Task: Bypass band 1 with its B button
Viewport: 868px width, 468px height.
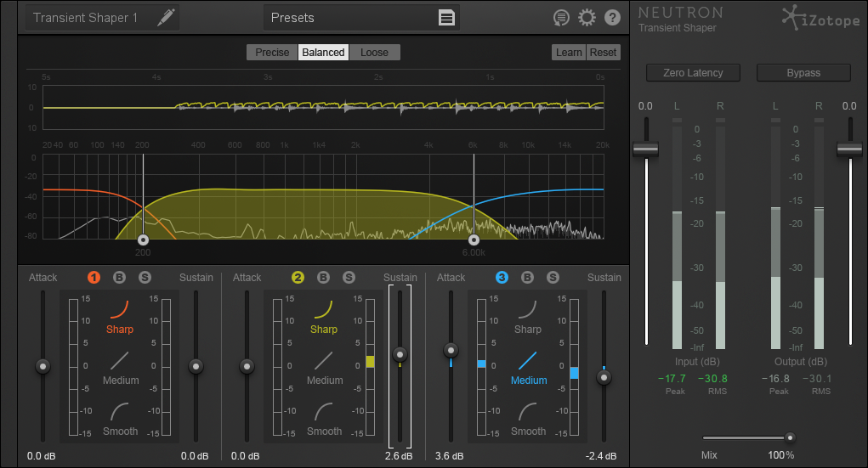Action: (x=119, y=277)
